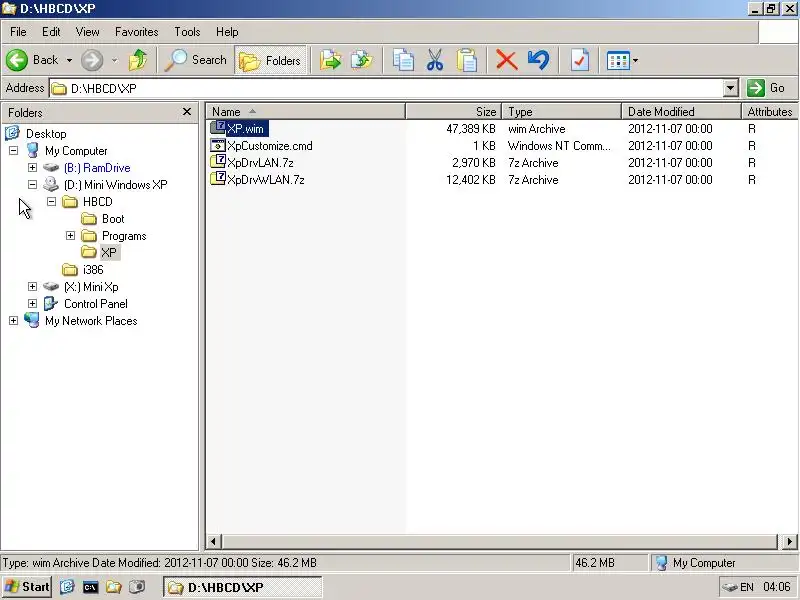Expand the (B:) RamDrive node
This screenshot has width=800, height=600.
click(x=32, y=167)
